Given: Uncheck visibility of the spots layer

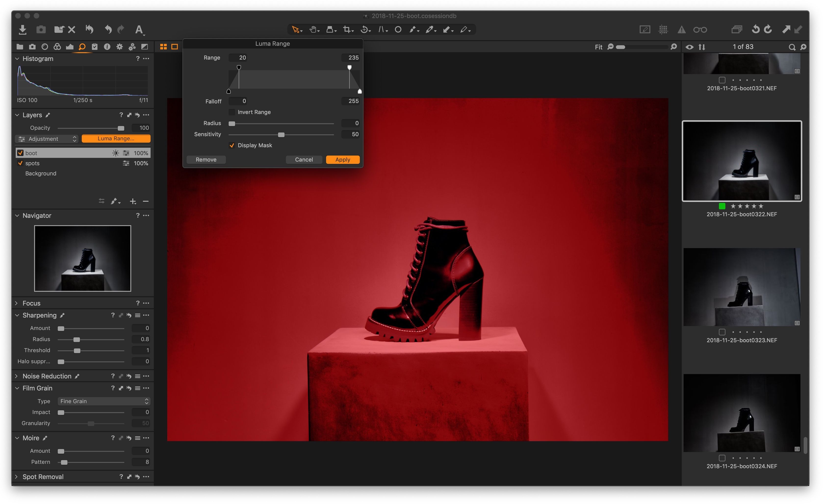Looking at the screenshot, I should pyautogui.click(x=20, y=163).
